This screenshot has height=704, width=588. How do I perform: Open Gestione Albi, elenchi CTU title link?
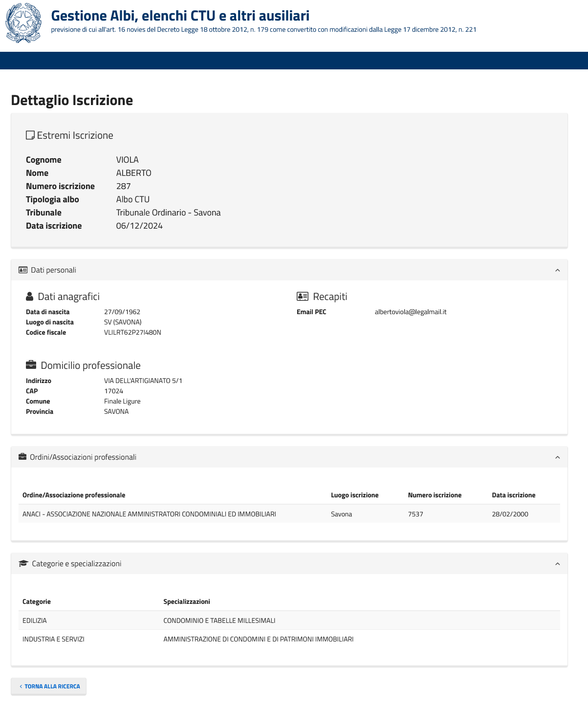180,16
